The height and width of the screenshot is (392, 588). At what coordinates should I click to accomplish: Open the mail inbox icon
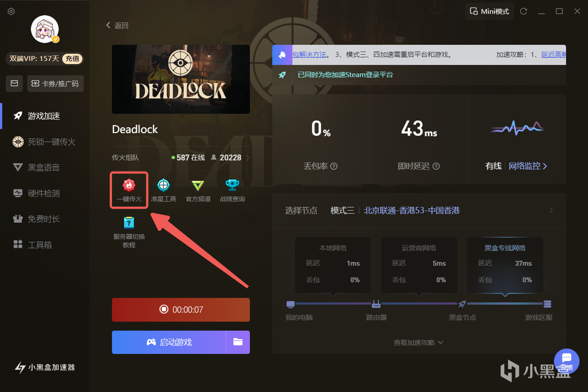[x=14, y=83]
